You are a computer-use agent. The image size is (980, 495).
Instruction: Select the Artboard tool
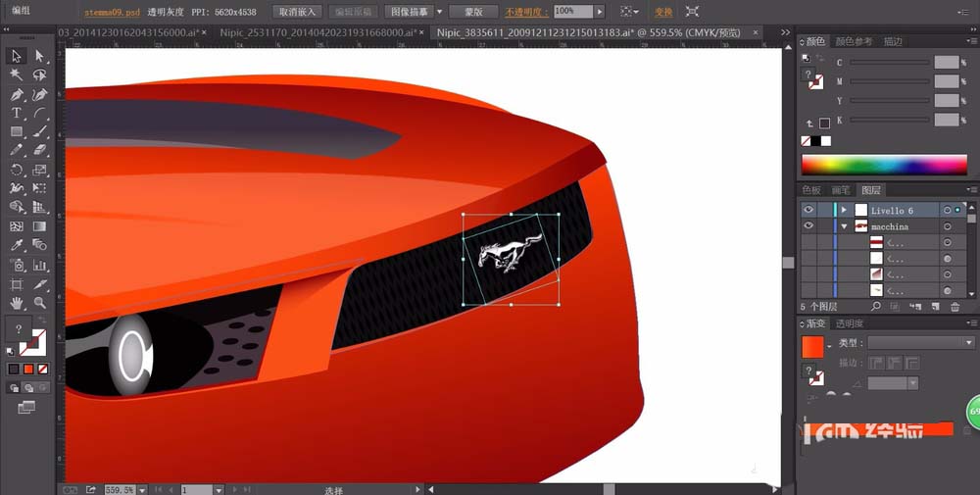17,284
